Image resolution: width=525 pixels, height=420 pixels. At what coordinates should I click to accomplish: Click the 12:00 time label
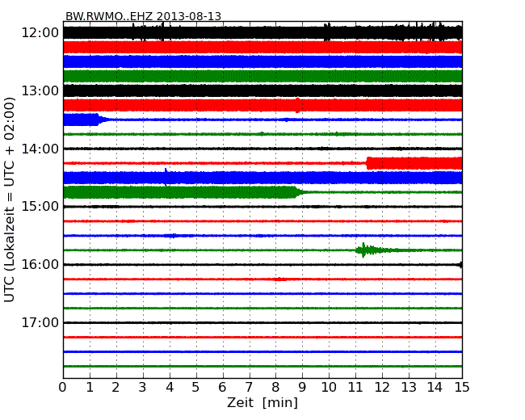(x=40, y=33)
